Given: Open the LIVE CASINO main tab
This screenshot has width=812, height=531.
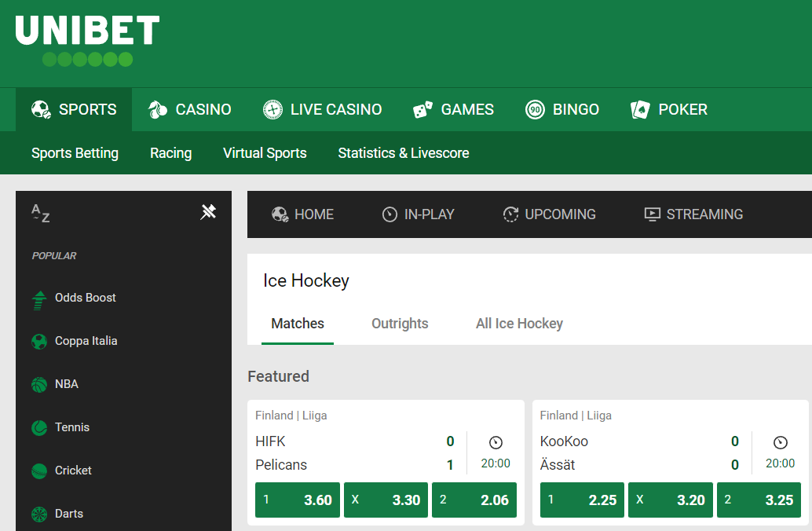Looking at the screenshot, I should pyautogui.click(x=322, y=109).
